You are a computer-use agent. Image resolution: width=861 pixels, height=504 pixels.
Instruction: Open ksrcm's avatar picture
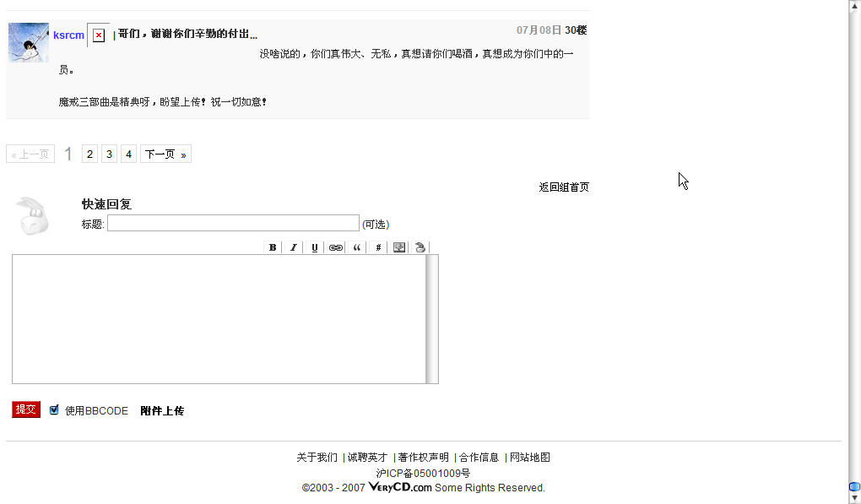click(29, 42)
